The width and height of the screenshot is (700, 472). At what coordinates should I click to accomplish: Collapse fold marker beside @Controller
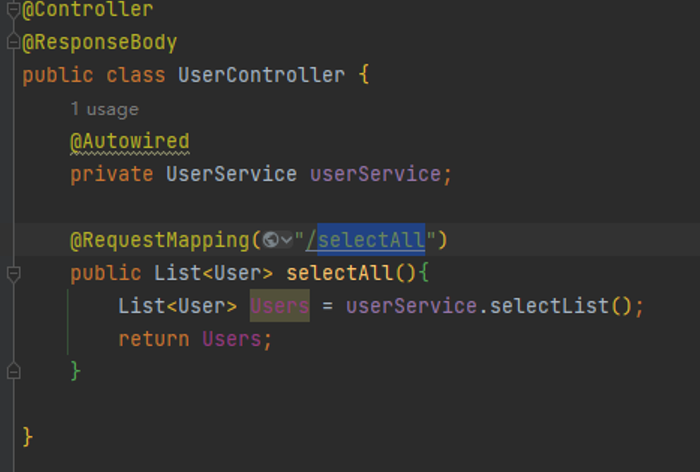13,10
